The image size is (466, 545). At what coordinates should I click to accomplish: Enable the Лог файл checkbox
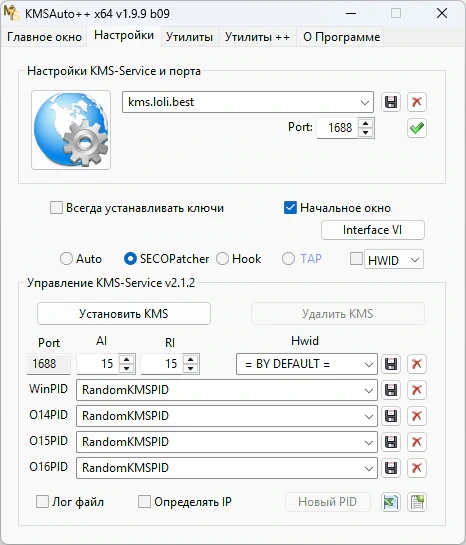click(42, 502)
